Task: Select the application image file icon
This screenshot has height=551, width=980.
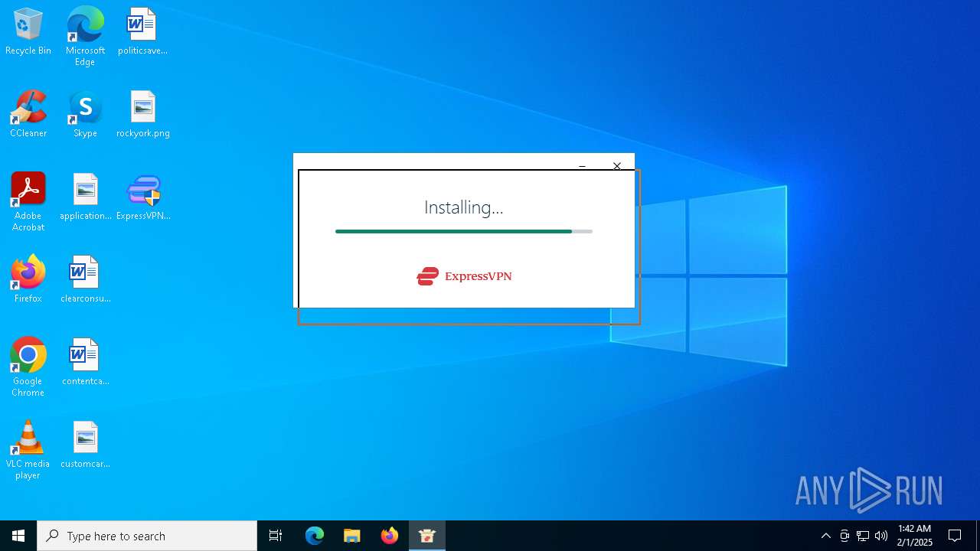Action: (85, 197)
